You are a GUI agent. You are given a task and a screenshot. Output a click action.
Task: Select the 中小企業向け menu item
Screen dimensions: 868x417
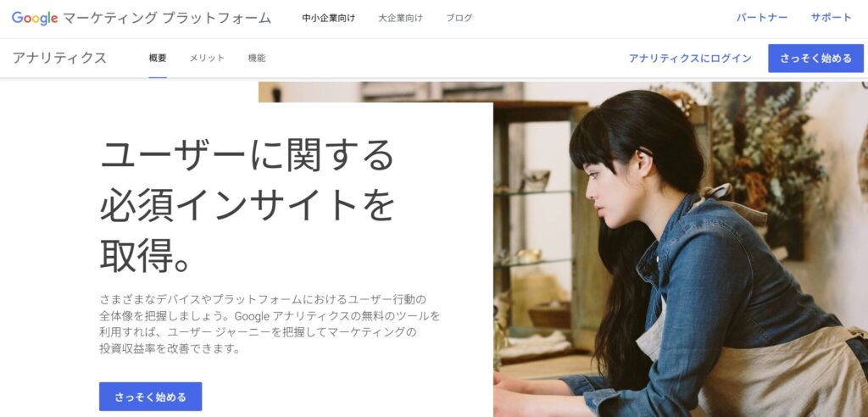[328, 19]
